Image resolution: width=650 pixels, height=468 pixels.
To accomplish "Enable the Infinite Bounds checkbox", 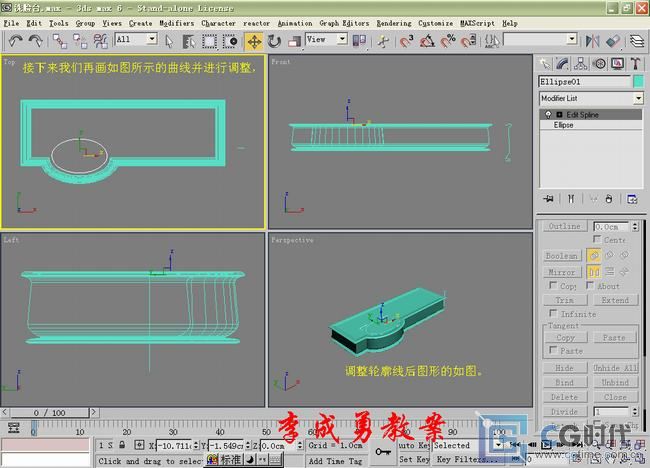I will 553,313.
